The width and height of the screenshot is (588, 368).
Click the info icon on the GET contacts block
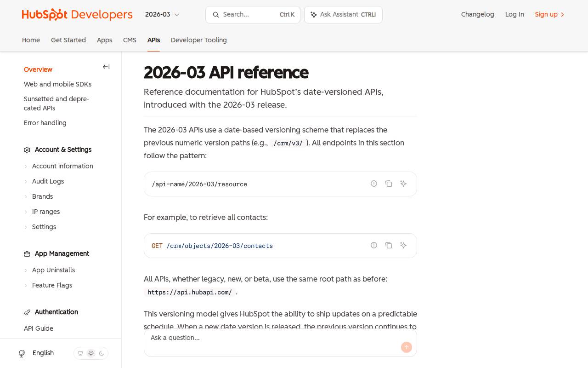click(x=374, y=245)
